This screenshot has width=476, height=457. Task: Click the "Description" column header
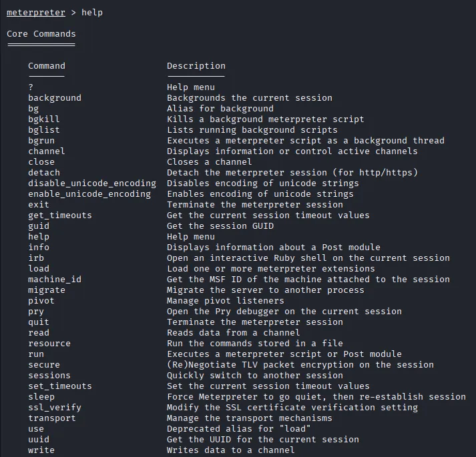[x=196, y=66]
